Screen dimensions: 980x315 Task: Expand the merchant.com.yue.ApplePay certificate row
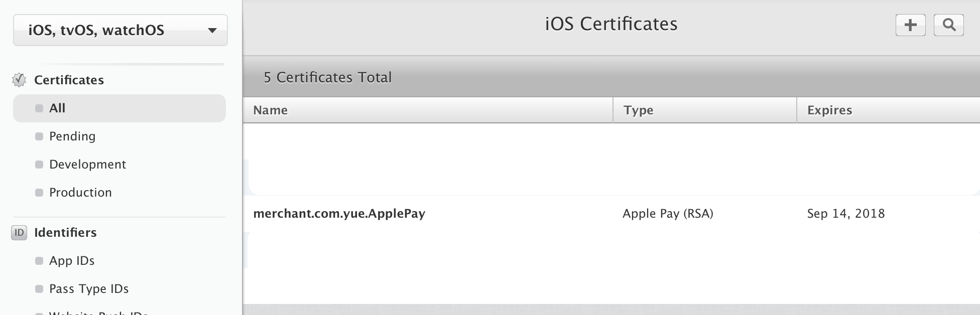[x=339, y=214]
